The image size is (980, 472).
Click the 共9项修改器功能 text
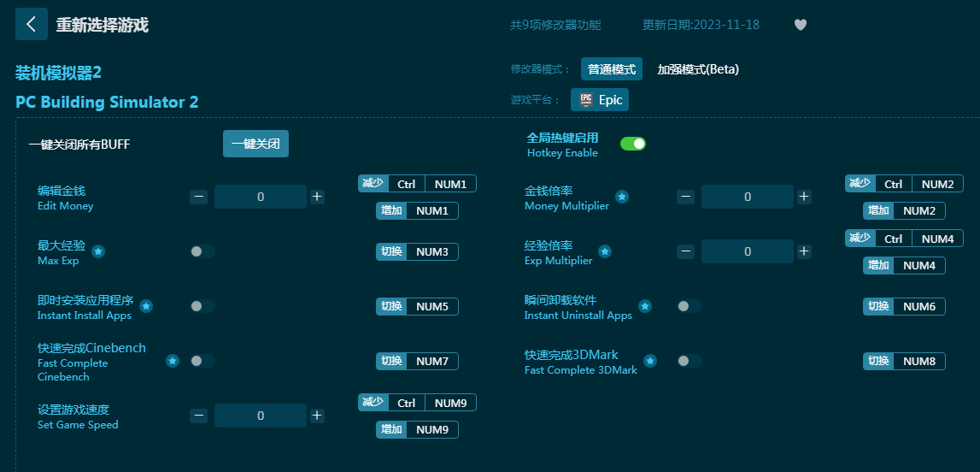coord(555,25)
